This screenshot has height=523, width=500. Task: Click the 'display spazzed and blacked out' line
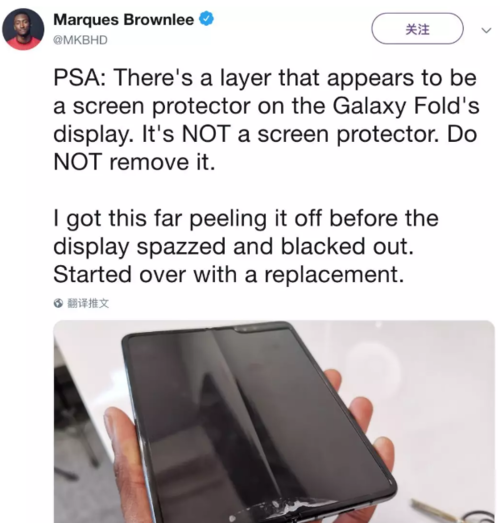tap(233, 246)
